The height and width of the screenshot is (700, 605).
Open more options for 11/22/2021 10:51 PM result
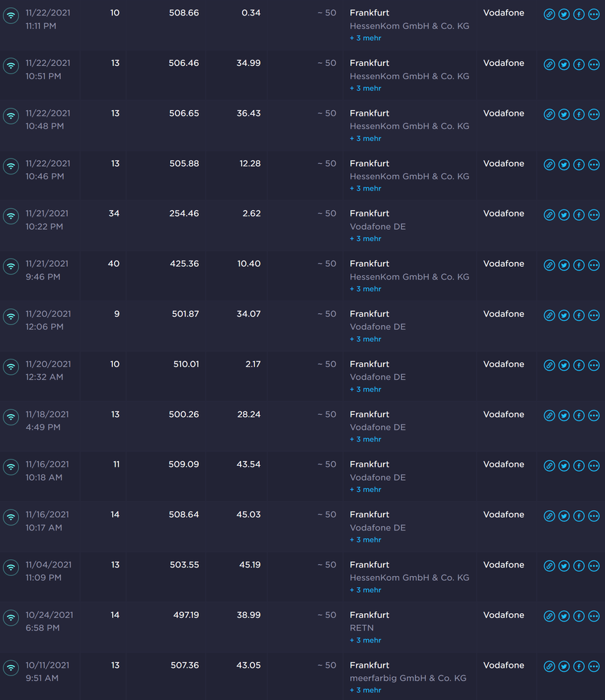594,64
